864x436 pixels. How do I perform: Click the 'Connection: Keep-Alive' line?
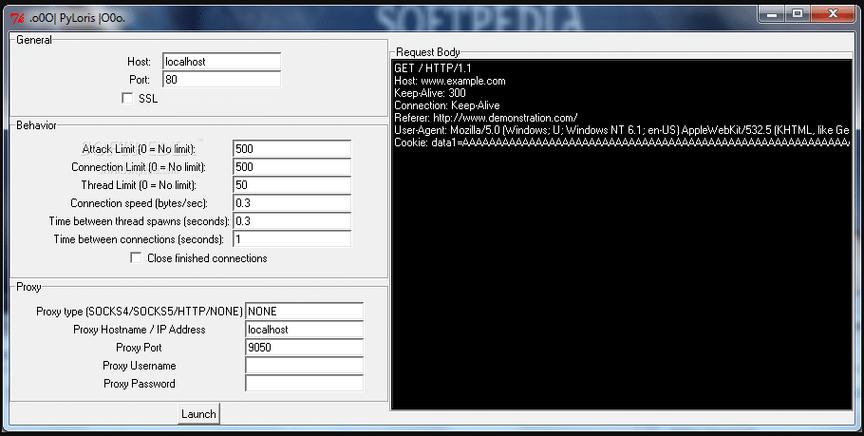tap(447, 105)
